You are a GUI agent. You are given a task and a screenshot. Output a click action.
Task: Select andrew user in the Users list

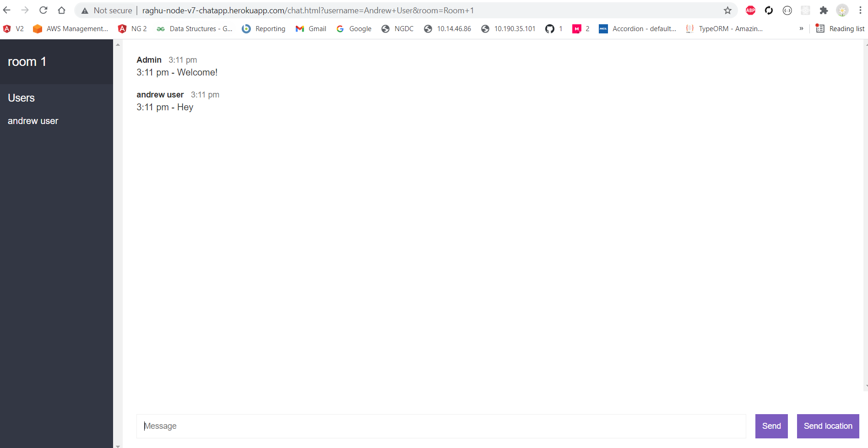coord(33,121)
